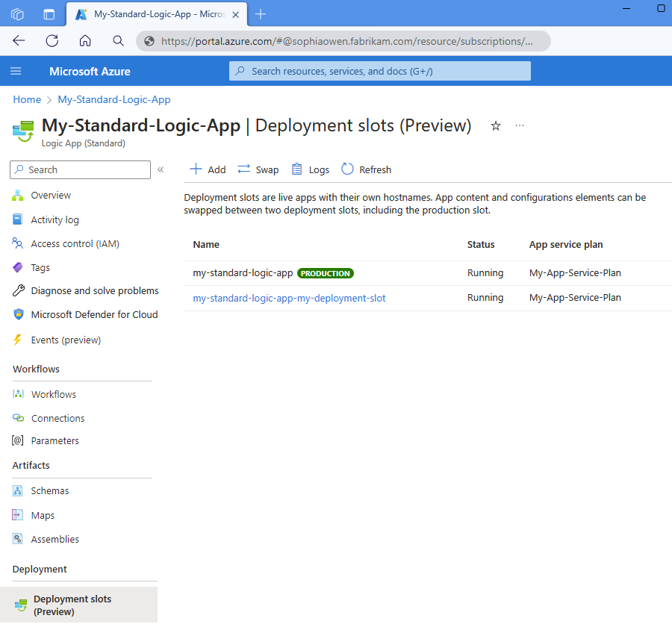Open the my-standard-logic-app-my-deployment-slot link
672x627 pixels.
(x=289, y=299)
